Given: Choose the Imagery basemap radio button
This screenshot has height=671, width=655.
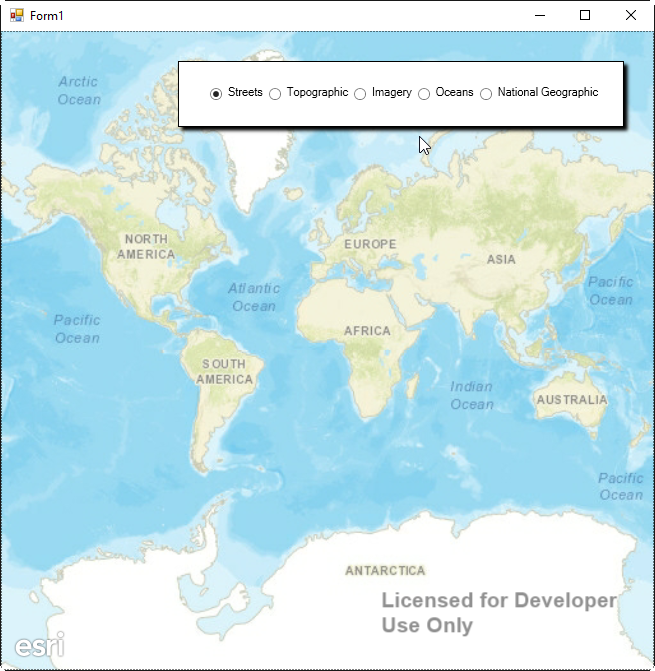Looking at the screenshot, I should pos(383,93).
